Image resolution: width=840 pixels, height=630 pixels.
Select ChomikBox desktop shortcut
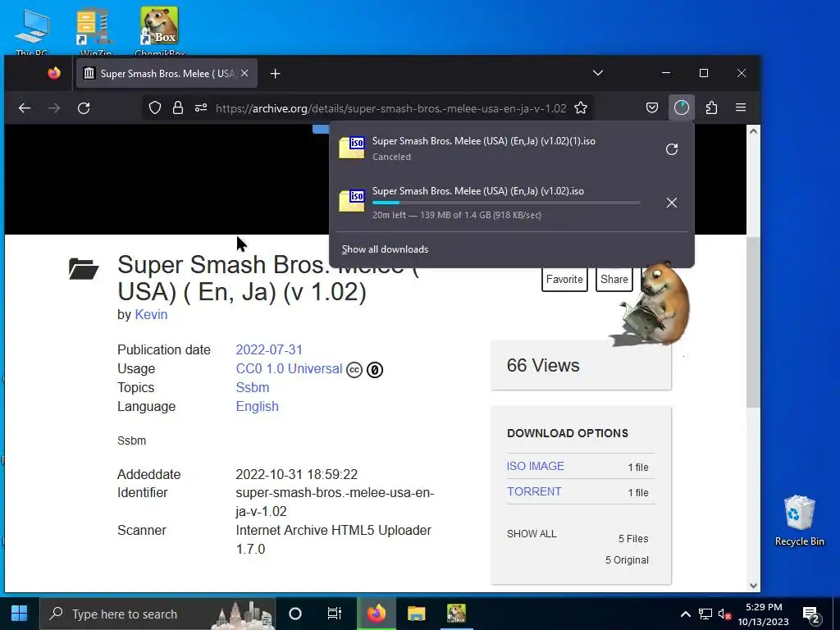160,32
